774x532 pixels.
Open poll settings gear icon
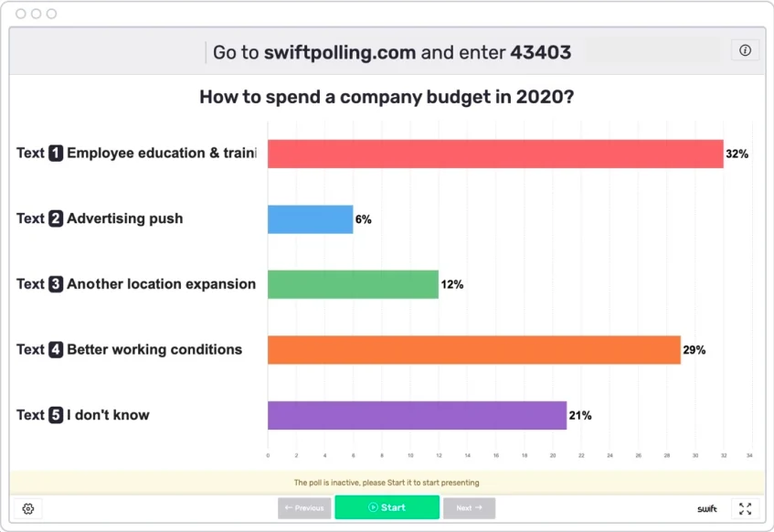[28, 508]
